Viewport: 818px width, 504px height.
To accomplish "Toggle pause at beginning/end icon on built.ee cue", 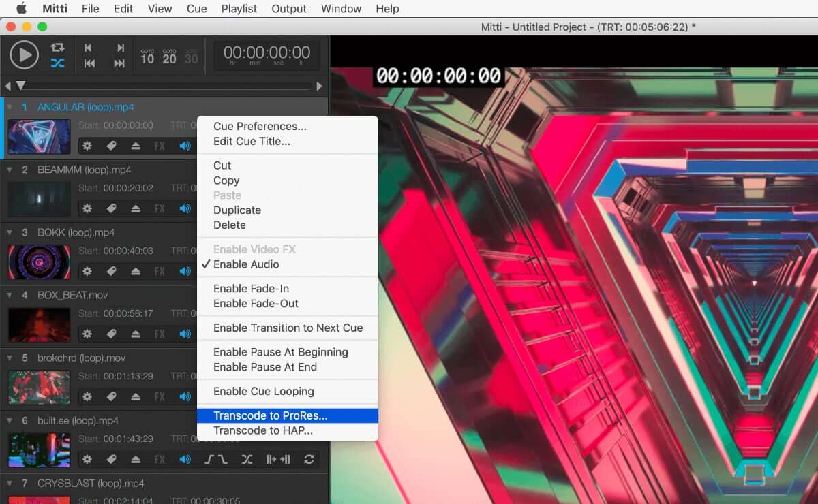I will (277, 459).
